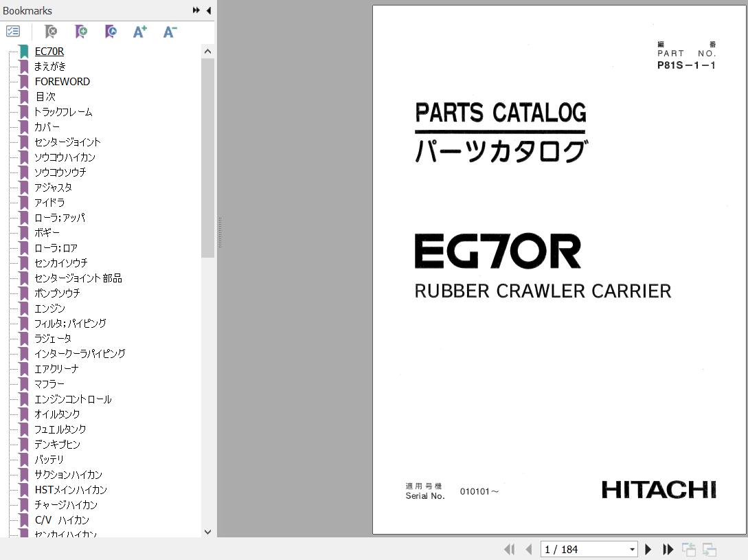Open the オイルタンク bookmark
Screen dimensions: 748x560
57,414
